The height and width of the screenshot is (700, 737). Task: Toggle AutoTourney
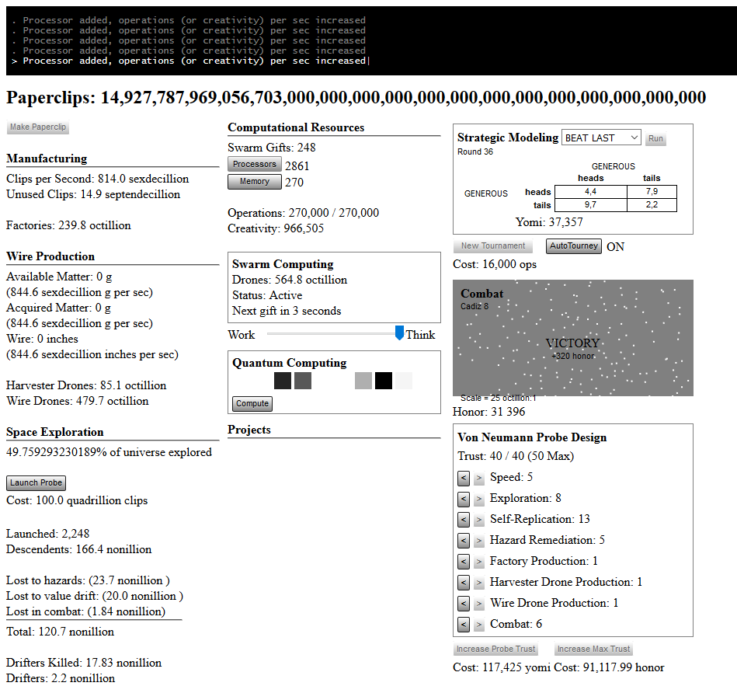pyautogui.click(x=574, y=246)
